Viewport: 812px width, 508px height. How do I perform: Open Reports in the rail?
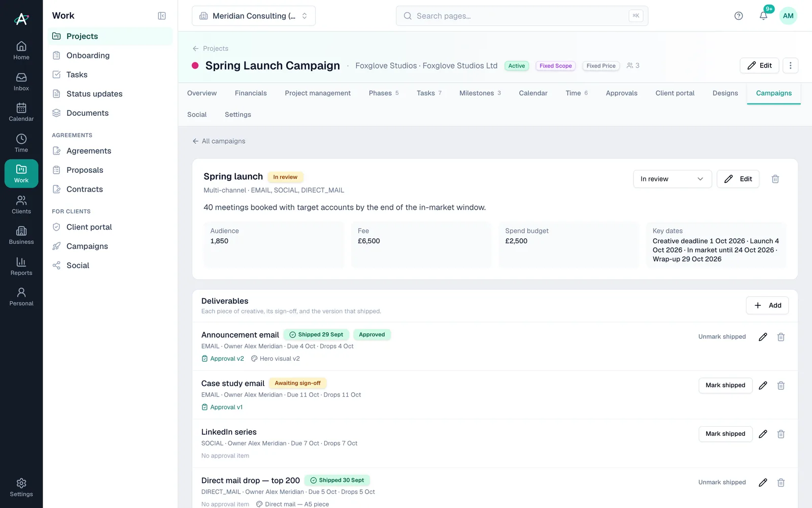coord(21,267)
